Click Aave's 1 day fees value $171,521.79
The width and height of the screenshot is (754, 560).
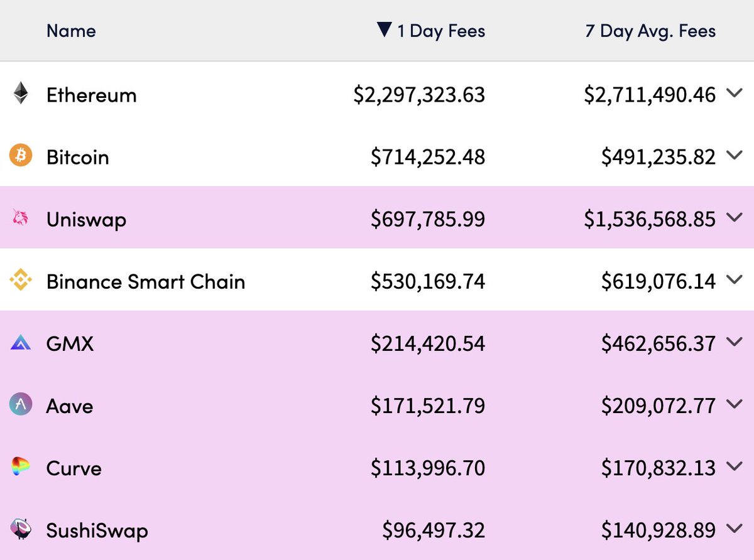(x=427, y=406)
